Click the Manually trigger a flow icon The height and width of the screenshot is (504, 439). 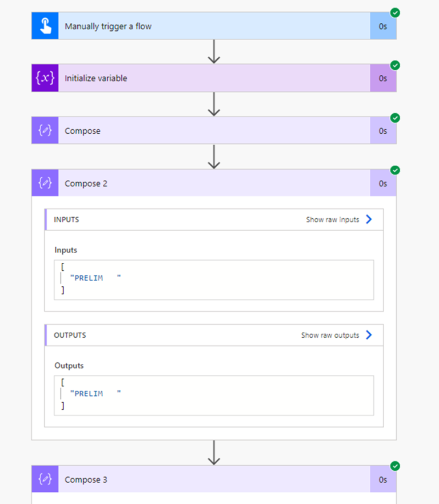point(45,25)
